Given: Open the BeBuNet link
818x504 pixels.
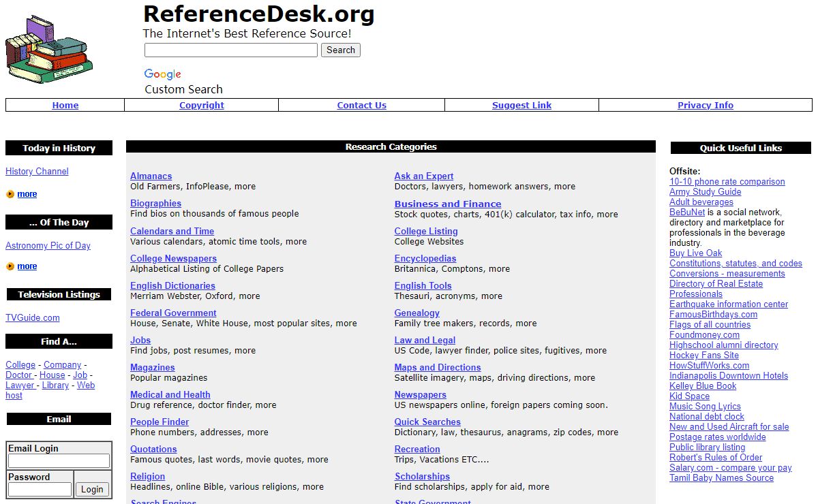Looking at the screenshot, I should (x=687, y=212).
